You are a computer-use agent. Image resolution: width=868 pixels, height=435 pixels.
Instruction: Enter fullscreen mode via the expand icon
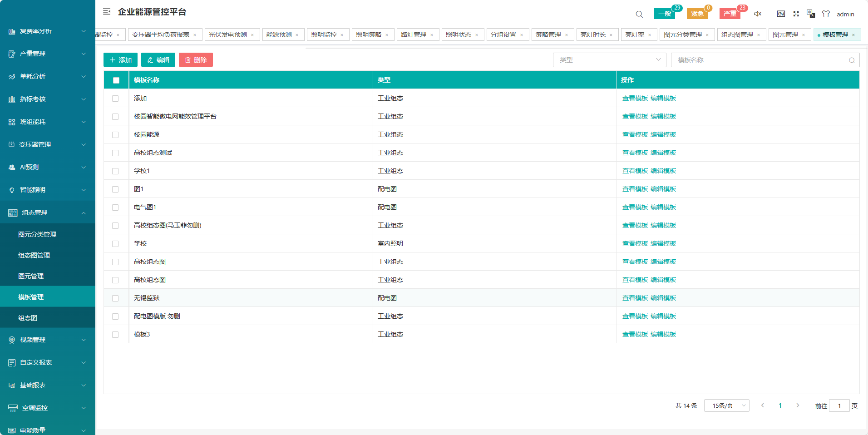pos(796,14)
